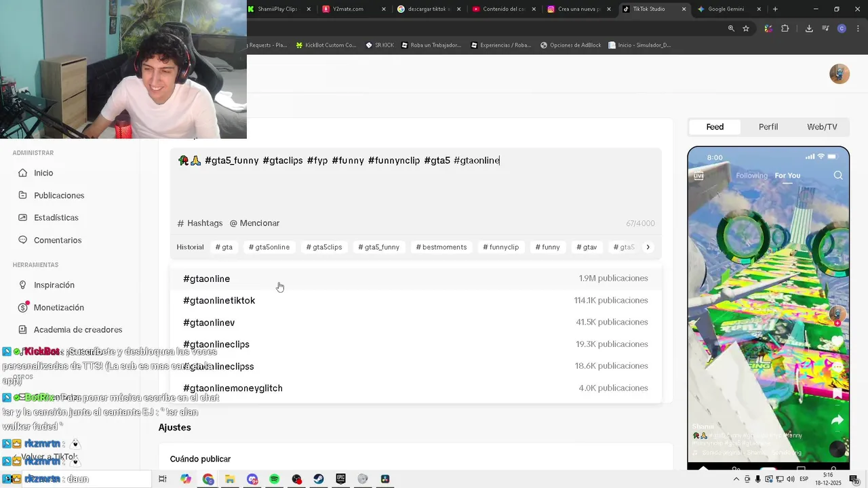Open the volume control in system tray
The height and width of the screenshot is (488, 868).
791,479
